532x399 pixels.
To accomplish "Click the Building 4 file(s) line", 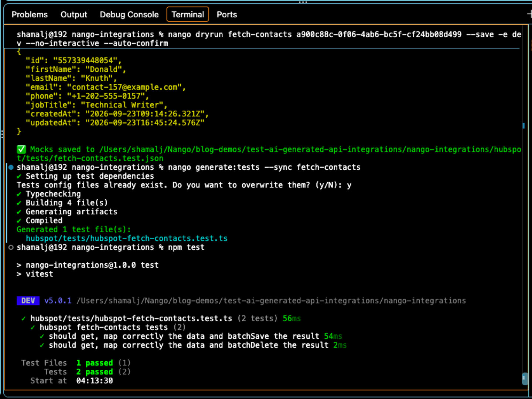I will tap(62, 203).
